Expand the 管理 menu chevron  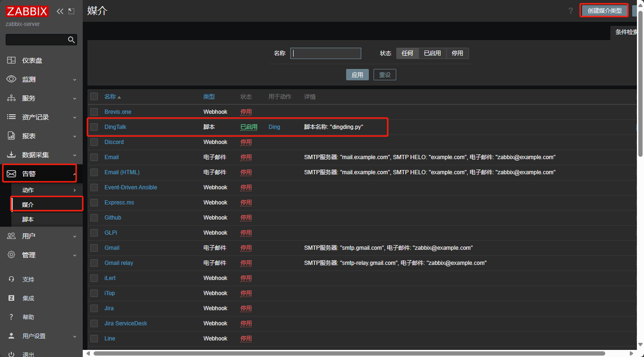75,255
